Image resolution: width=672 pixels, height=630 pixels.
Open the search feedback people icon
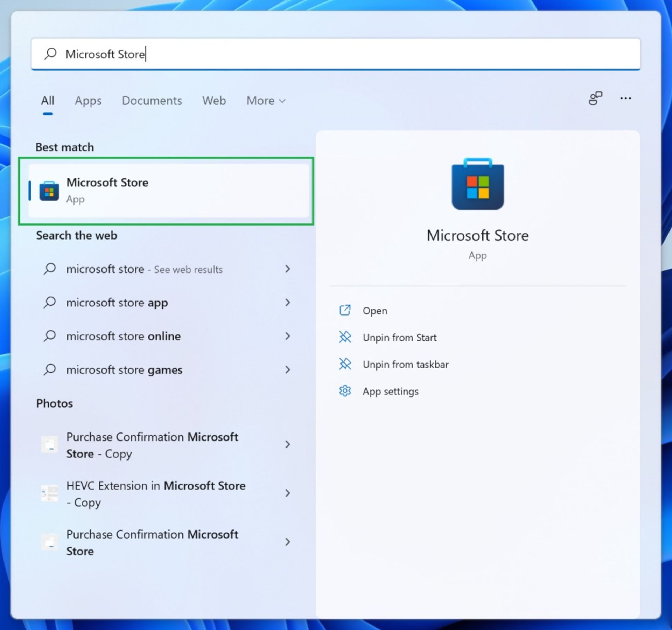coord(595,98)
